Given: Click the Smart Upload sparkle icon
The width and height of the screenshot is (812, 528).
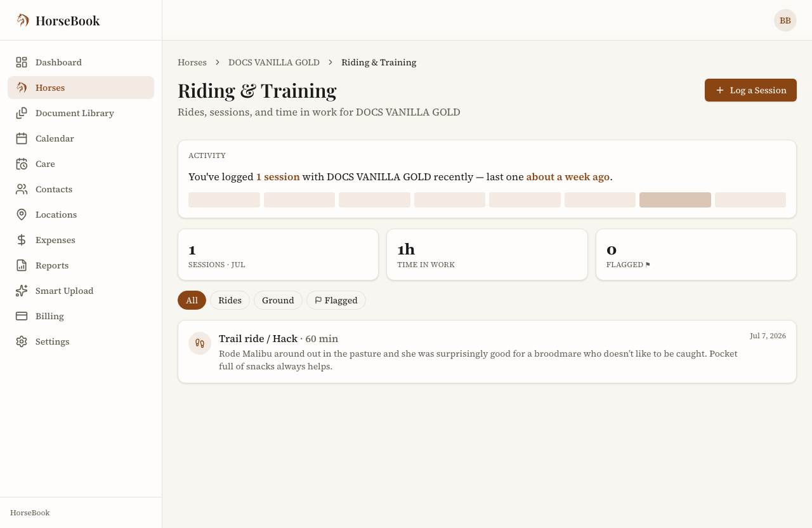Looking at the screenshot, I should point(22,291).
